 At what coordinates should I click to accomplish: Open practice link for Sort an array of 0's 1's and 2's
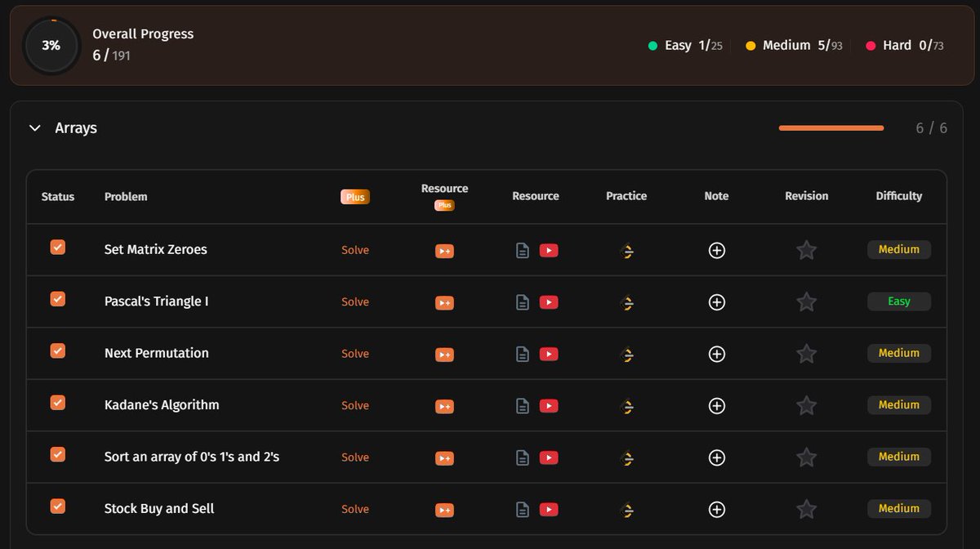[x=627, y=458]
